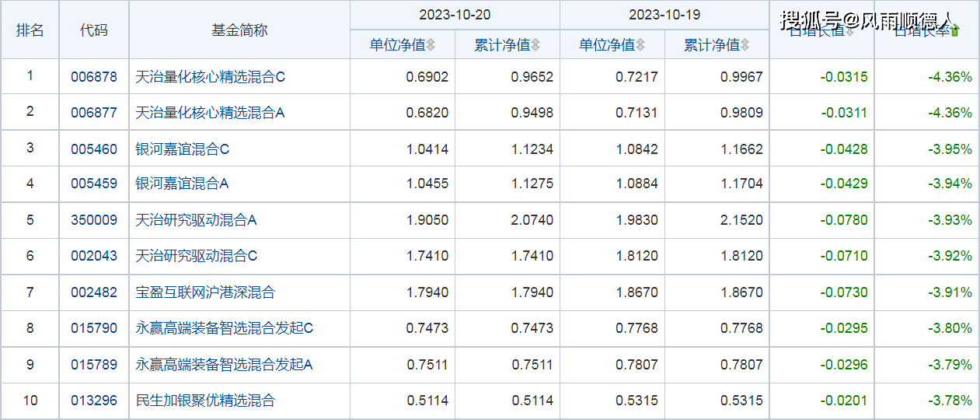Open fund code 005460
Screen dimensions: 980x420
(94, 149)
